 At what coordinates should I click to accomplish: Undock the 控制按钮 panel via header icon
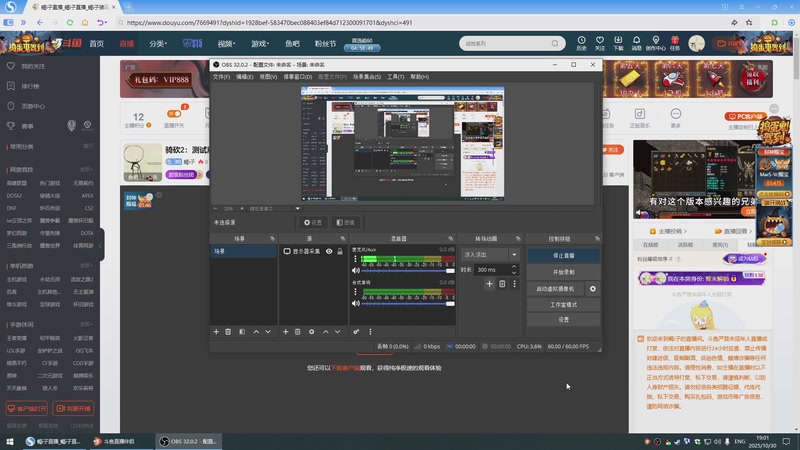coord(597,238)
